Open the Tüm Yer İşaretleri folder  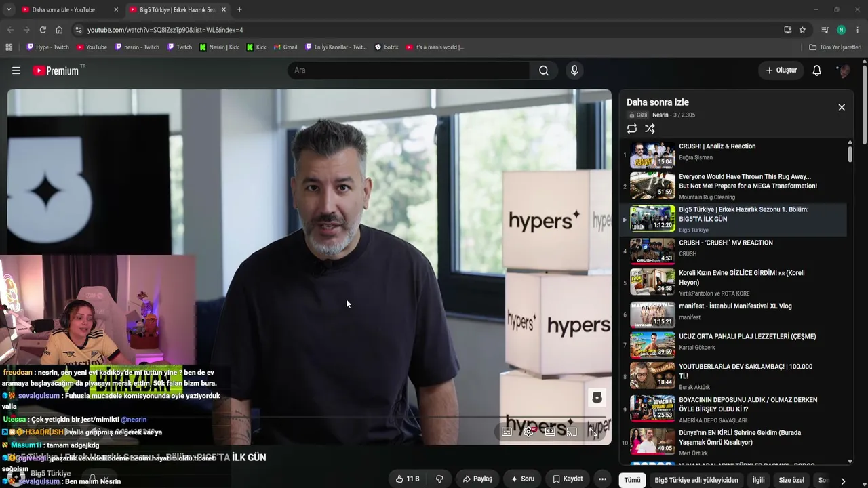[x=835, y=47]
